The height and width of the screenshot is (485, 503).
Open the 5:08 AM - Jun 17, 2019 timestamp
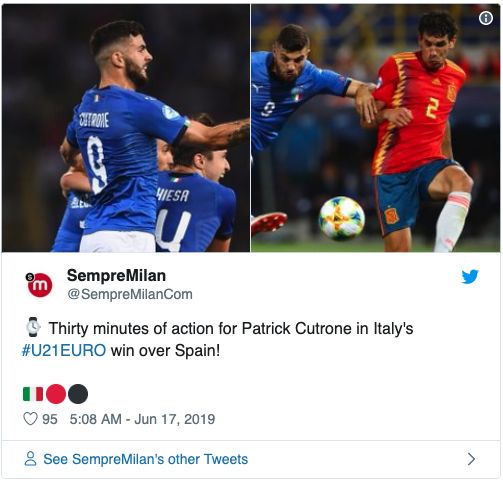point(142,419)
